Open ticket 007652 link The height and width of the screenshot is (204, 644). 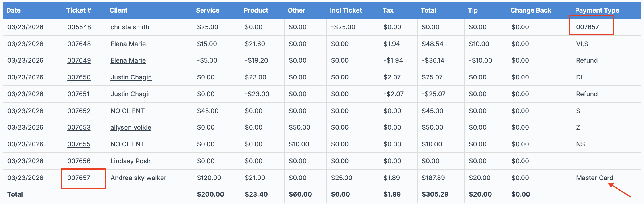pos(79,111)
